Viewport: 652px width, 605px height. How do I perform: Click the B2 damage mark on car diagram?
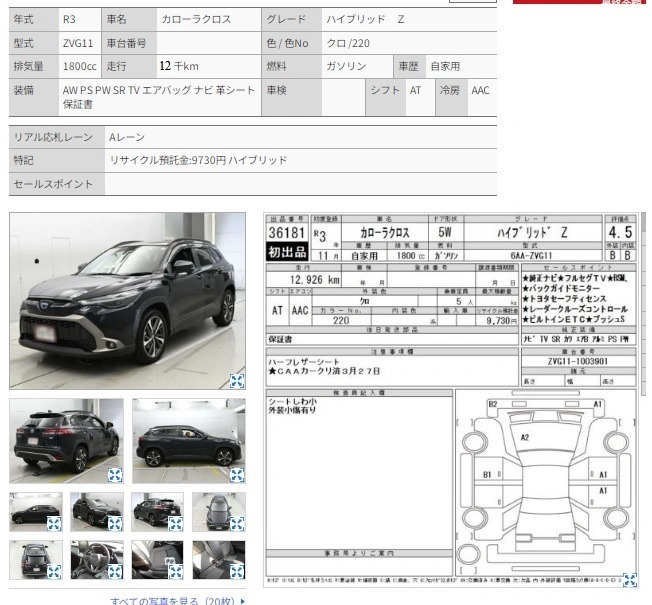(493, 404)
